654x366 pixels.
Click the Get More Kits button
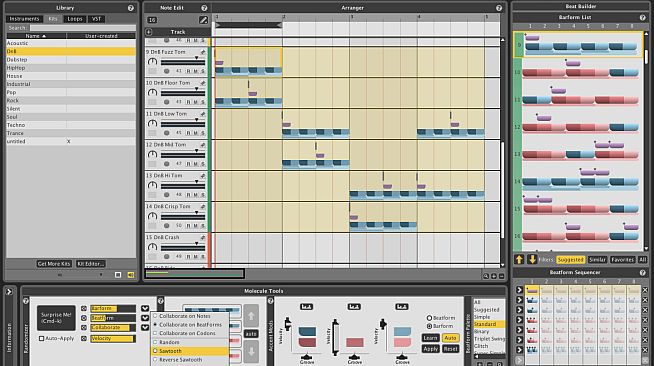(x=54, y=264)
